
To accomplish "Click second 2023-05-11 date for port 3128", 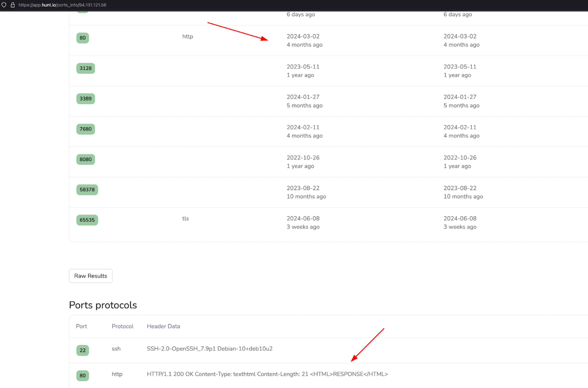I will pyautogui.click(x=460, y=67).
